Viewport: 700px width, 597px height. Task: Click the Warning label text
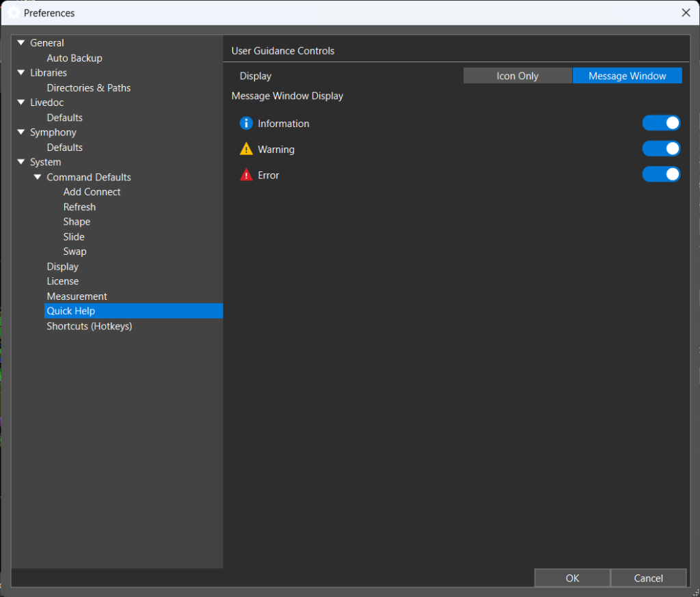(276, 150)
